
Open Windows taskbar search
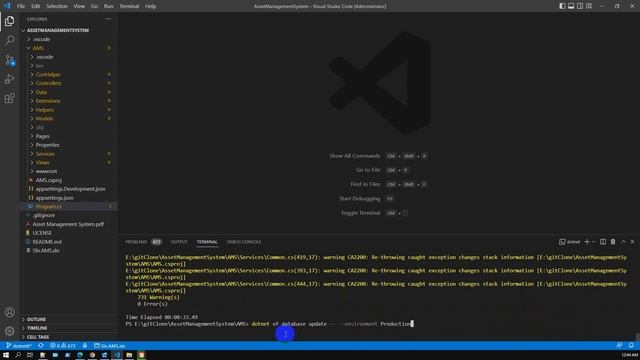(18, 355)
